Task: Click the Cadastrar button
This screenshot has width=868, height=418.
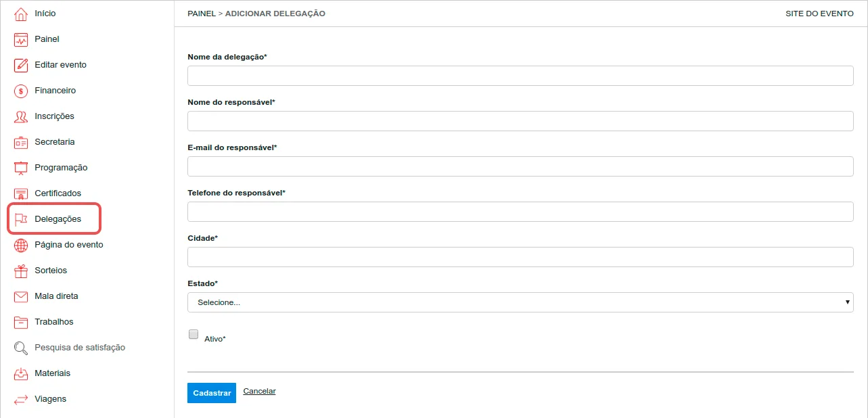Action: pos(212,393)
